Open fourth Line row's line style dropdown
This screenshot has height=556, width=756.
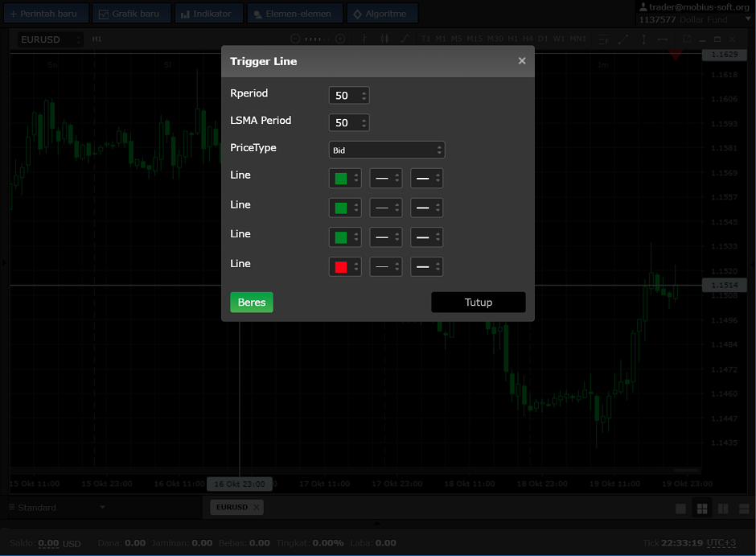386,266
